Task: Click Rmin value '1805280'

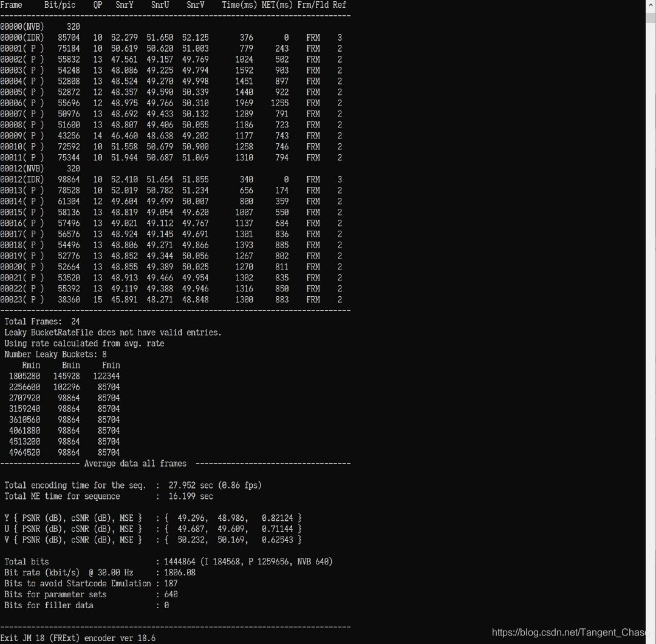Action: tap(24, 376)
